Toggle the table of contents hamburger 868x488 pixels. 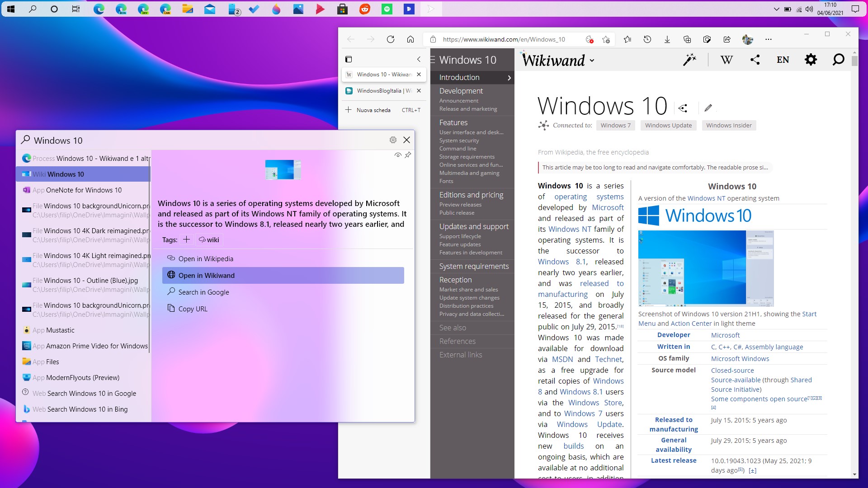(x=433, y=60)
